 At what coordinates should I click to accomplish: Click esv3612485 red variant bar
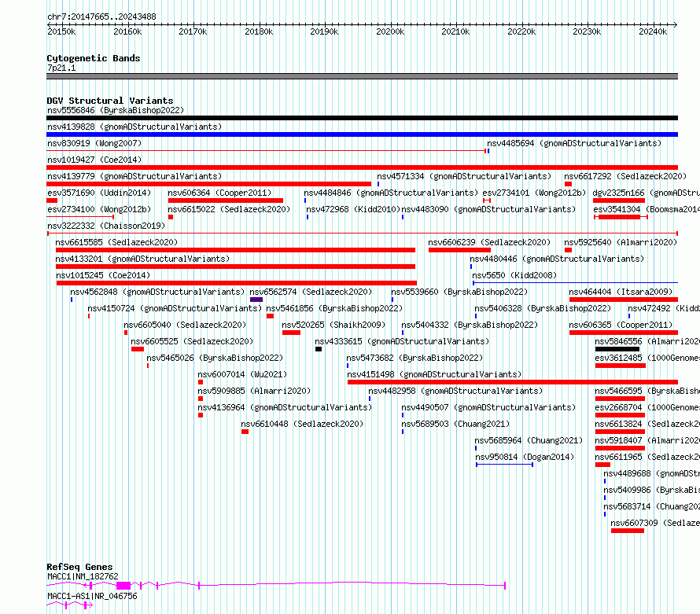[x=621, y=366]
